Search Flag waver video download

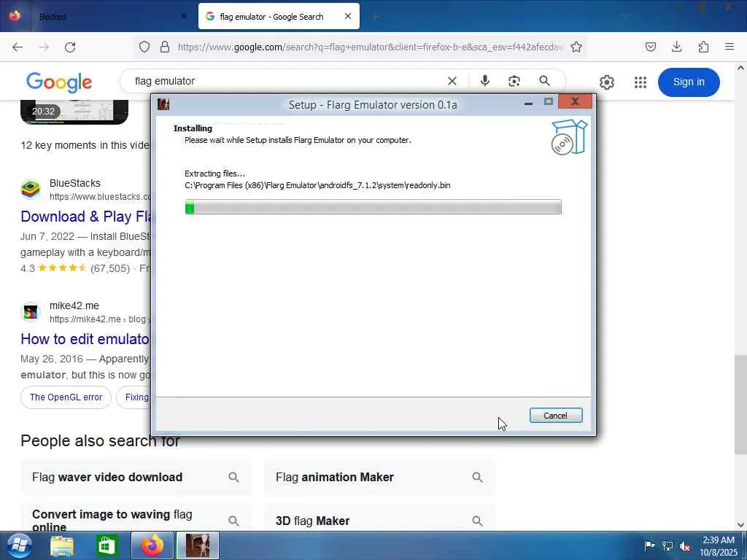[x=136, y=477]
